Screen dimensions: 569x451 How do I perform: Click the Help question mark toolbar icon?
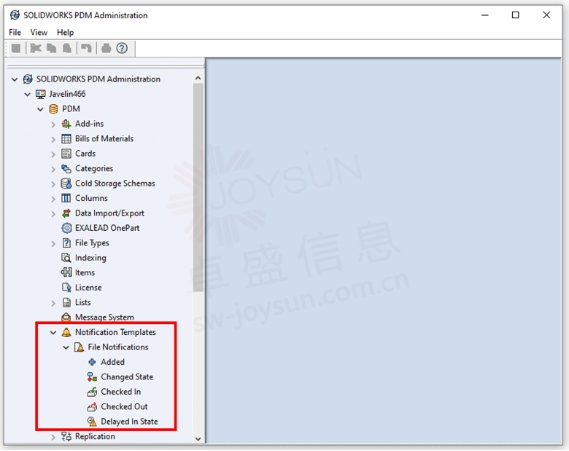tap(122, 48)
